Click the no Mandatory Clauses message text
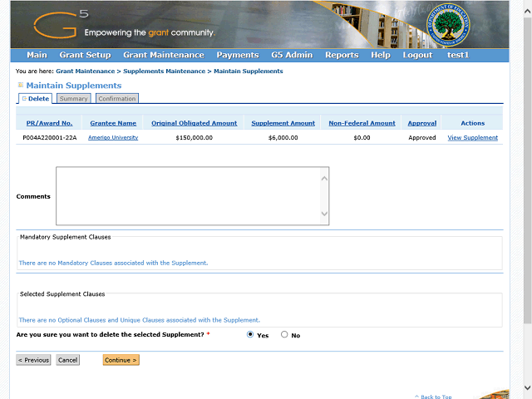The height and width of the screenshot is (399, 532). click(113, 263)
